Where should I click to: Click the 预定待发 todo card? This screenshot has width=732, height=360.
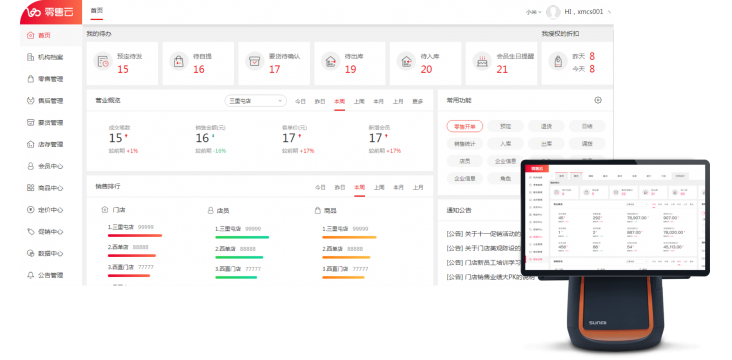click(122, 64)
